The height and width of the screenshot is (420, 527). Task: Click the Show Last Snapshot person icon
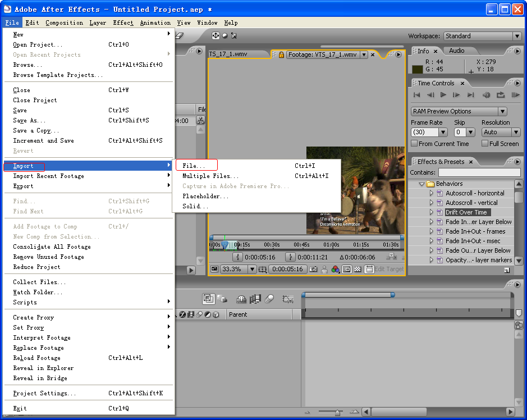[x=324, y=269]
